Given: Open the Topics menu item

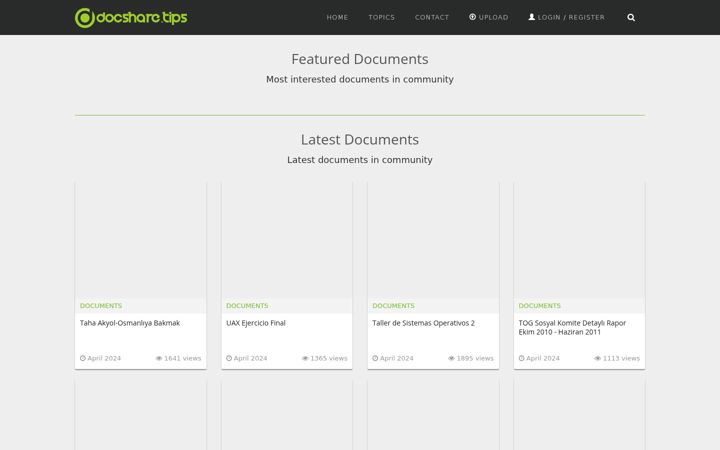Looking at the screenshot, I should coord(382,17).
